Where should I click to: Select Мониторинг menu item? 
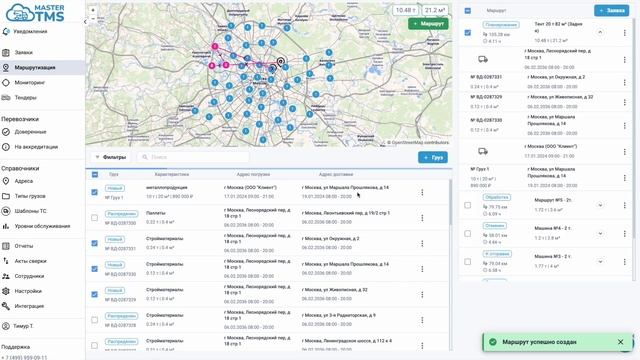(30, 82)
